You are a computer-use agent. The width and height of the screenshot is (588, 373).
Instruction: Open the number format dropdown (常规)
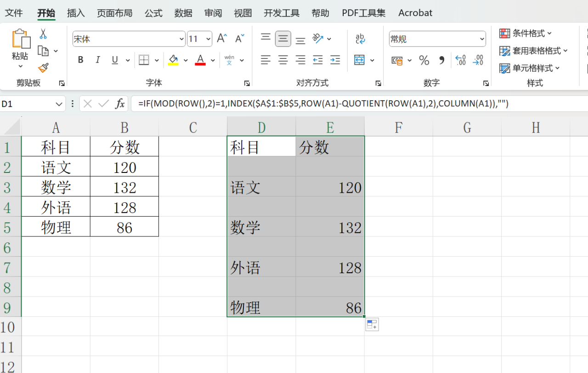coord(482,39)
